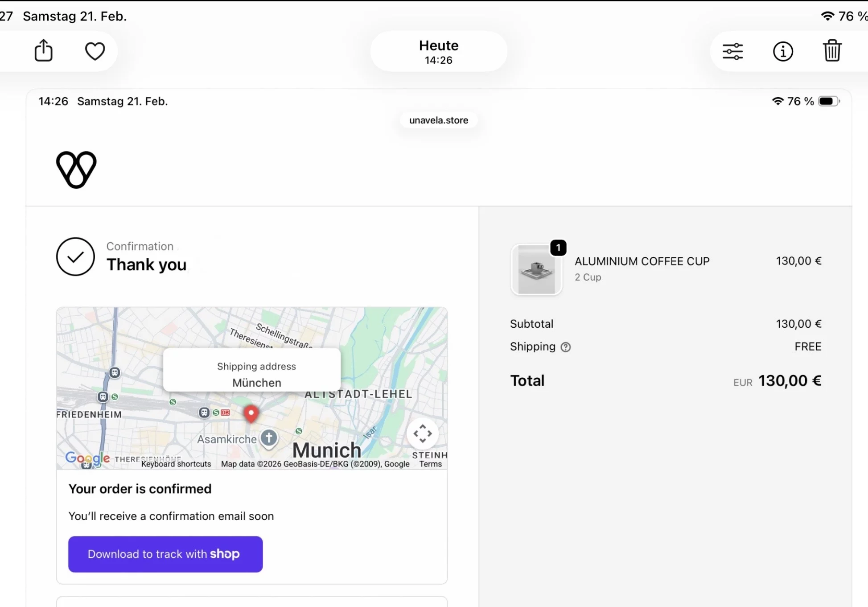This screenshot has height=607, width=868.
Task: Click the Shipping address München popup
Action: [x=252, y=370]
